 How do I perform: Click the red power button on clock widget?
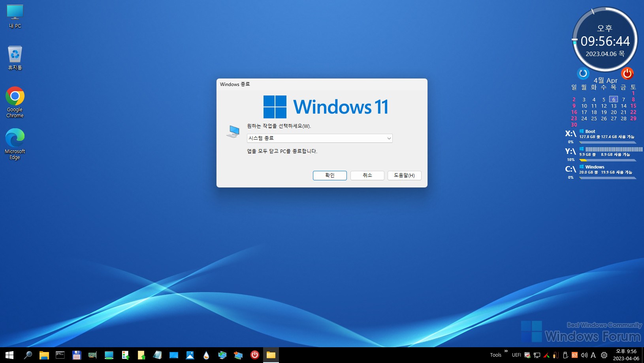pyautogui.click(x=627, y=73)
